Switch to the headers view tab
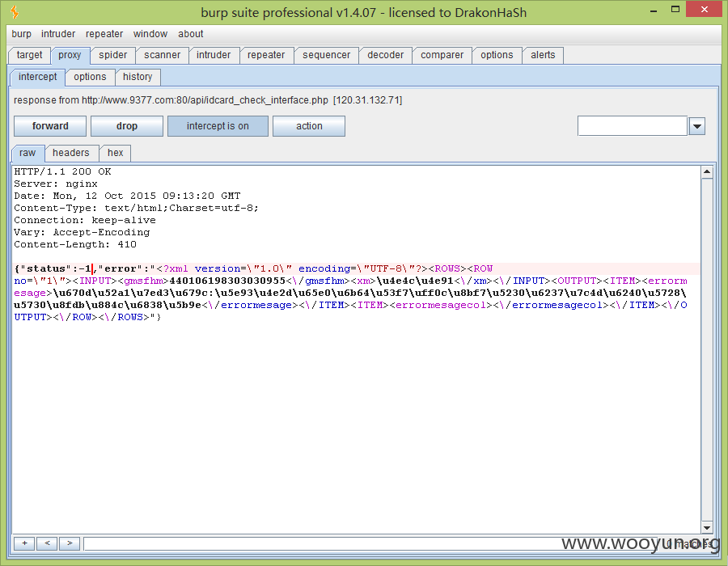Viewport: 728px width, 566px height. point(70,153)
